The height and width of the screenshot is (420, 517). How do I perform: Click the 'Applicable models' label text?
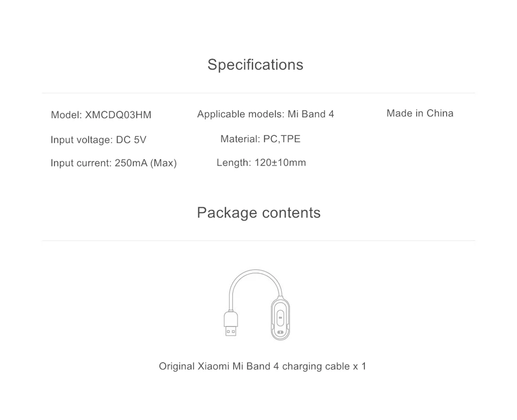coord(240,114)
